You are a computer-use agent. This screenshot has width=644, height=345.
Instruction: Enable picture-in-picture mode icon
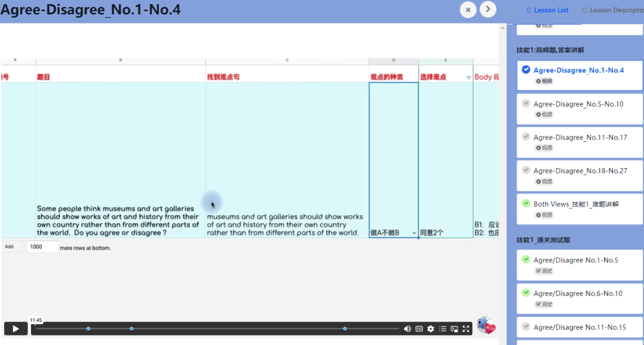tap(454, 329)
